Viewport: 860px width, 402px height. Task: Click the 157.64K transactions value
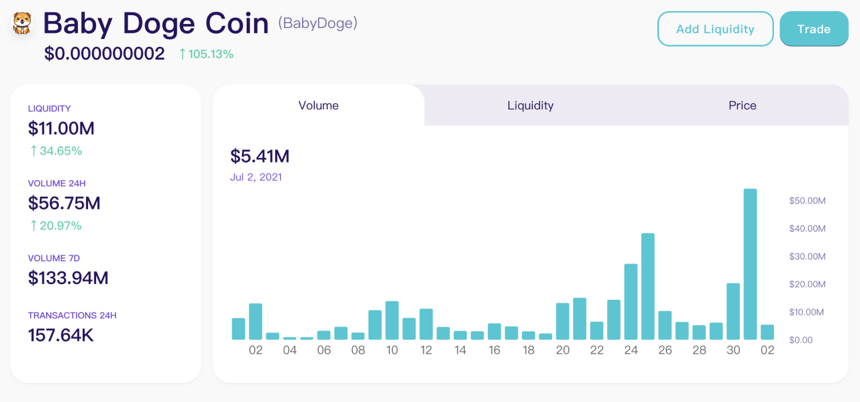pyautogui.click(x=61, y=335)
